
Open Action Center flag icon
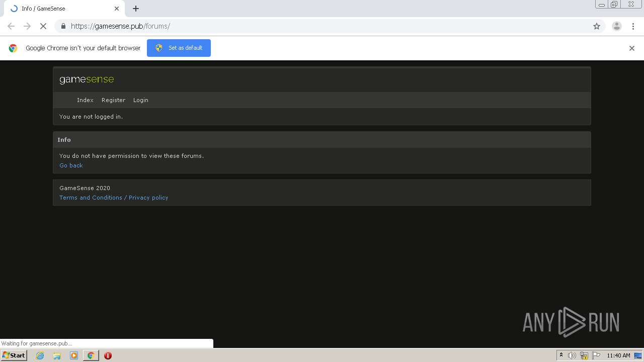pos(596,355)
